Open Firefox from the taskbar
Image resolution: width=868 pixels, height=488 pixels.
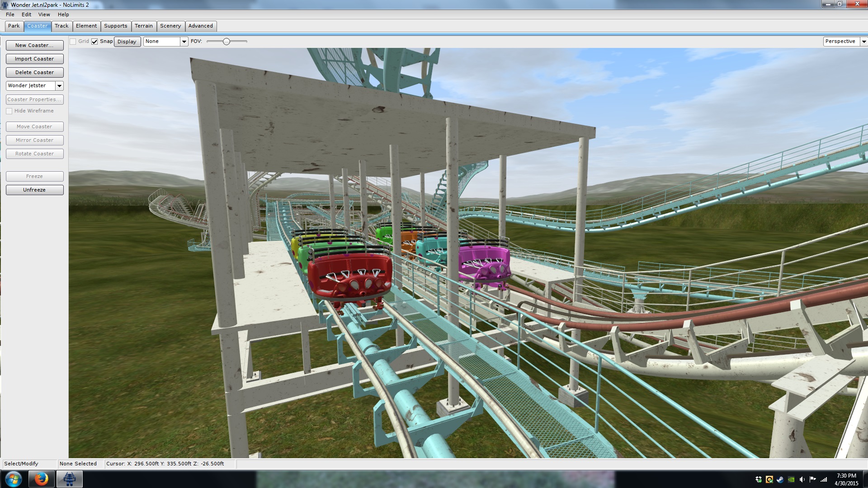[x=41, y=479]
